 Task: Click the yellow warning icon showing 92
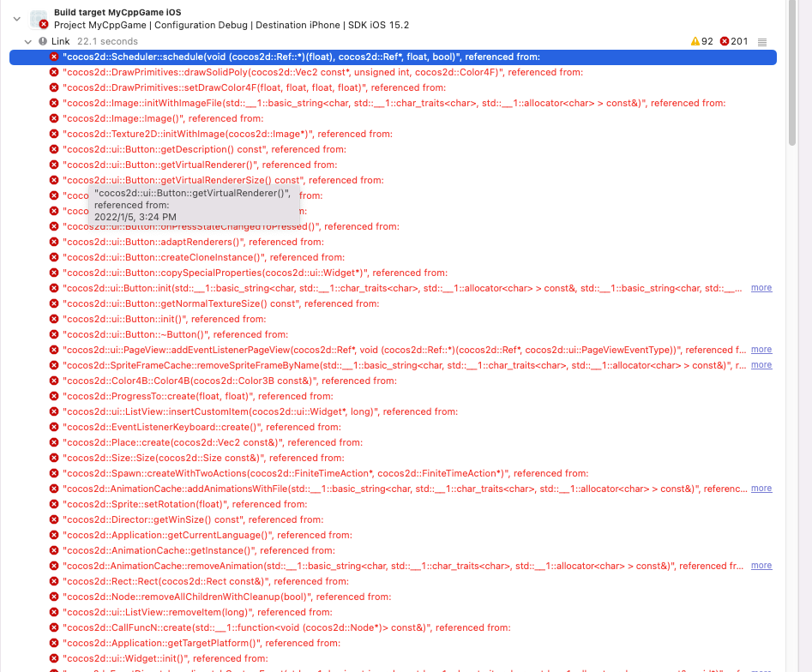pyautogui.click(x=695, y=41)
